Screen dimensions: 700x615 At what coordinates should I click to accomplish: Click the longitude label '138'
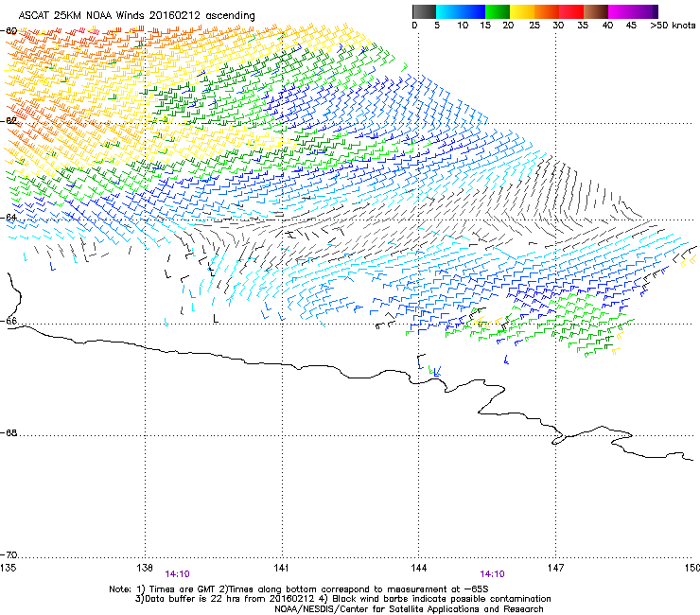(x=145, y=568)
